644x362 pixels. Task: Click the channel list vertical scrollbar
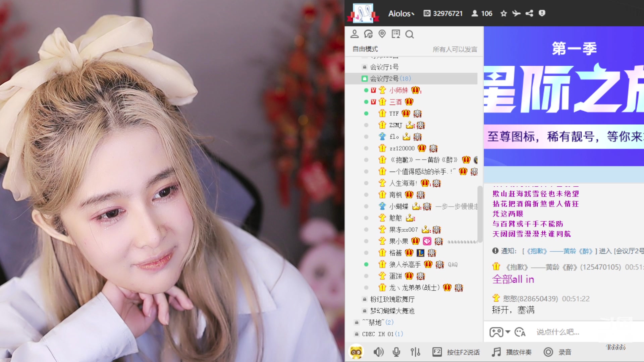pos(480,215)
